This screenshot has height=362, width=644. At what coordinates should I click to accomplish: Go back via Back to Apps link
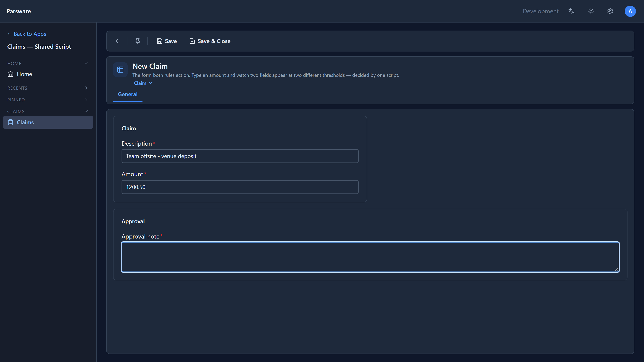(x=27, y=34)
